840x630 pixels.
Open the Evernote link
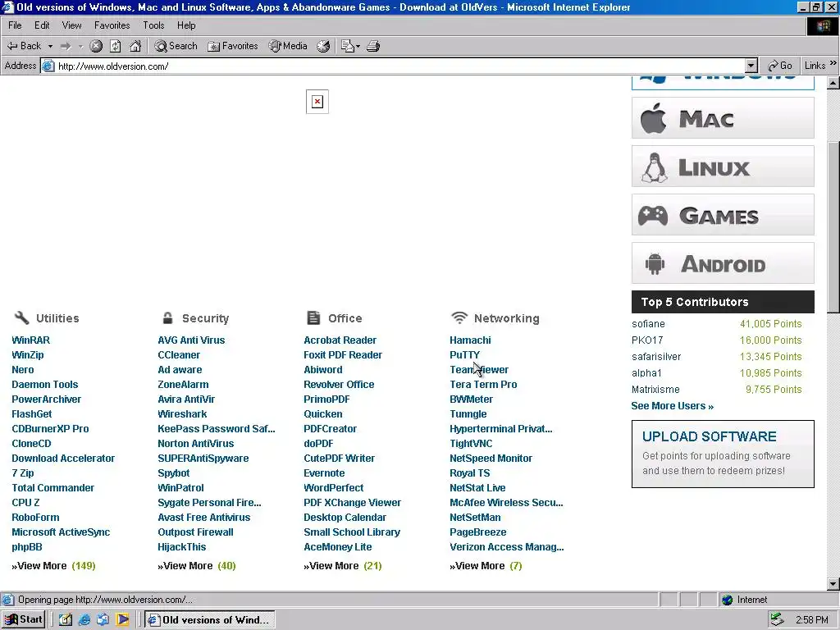pos(324,473)
